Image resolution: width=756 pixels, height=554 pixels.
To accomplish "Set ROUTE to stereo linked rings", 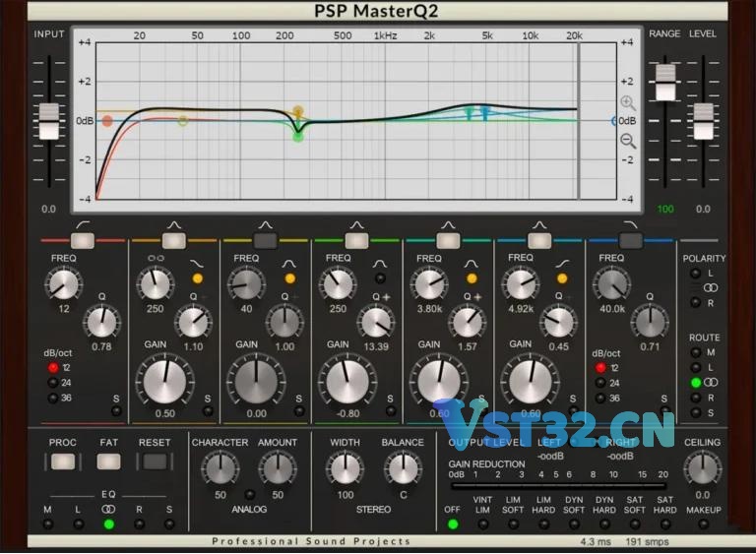I will pos(696,383).
